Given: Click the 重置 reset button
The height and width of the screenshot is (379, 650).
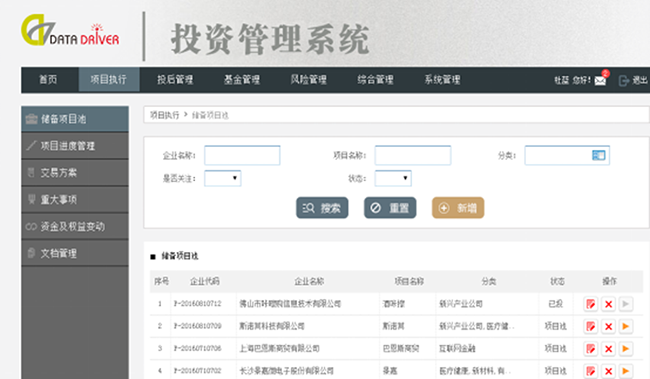Looking at the screenshot, I should pos(390,208).
